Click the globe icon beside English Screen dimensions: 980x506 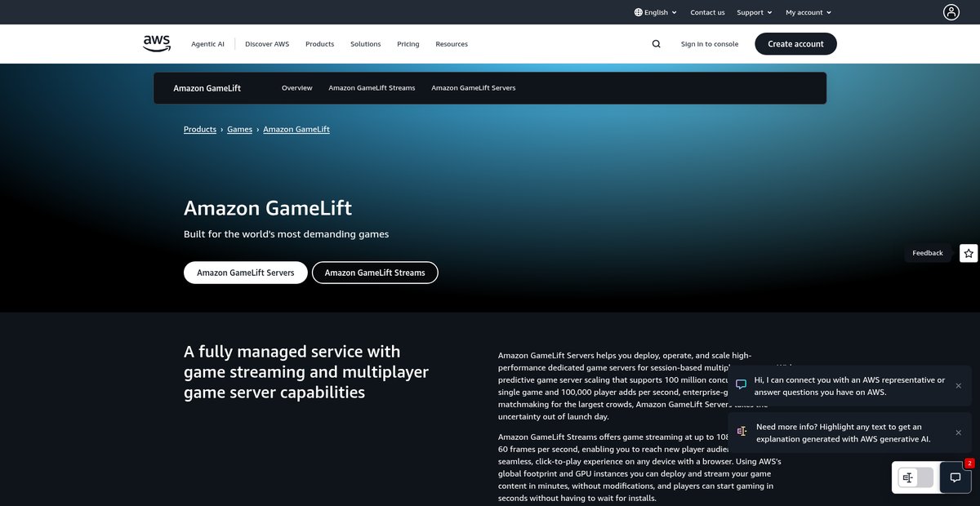(x=639, y=12)
